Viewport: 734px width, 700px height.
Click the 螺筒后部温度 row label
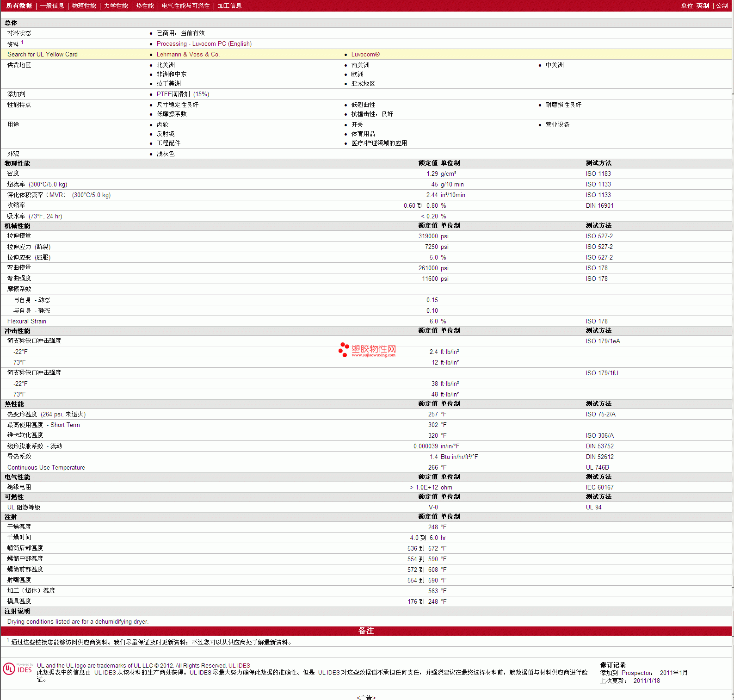point(25,548)
